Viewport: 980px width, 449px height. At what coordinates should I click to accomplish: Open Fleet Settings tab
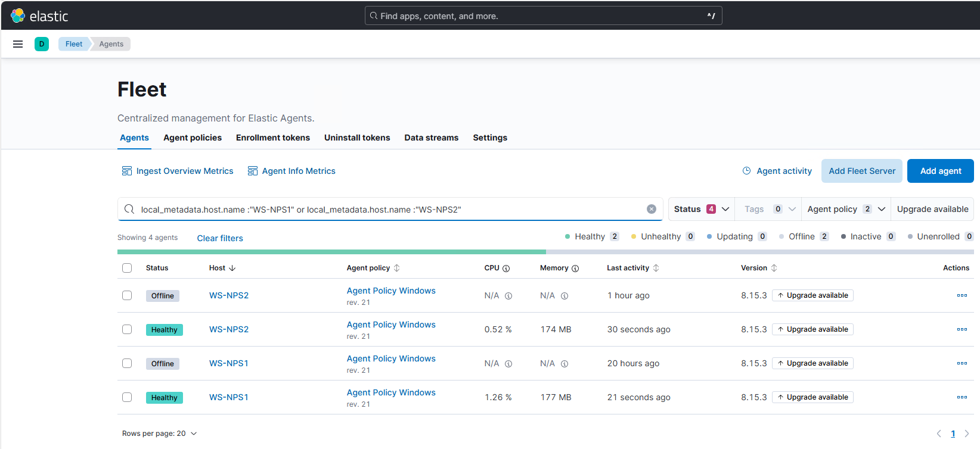pyautogui.click(x=490, y=138)
